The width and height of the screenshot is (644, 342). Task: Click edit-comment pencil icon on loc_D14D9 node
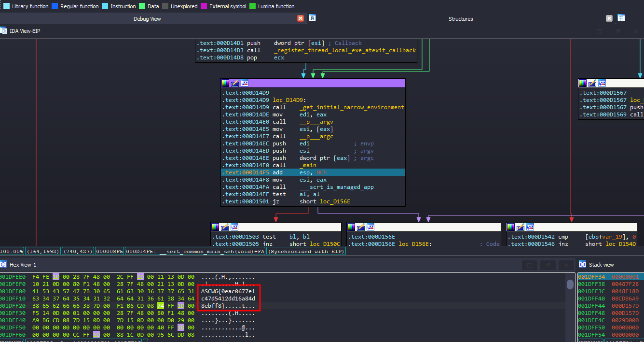(x=235, y=83)
